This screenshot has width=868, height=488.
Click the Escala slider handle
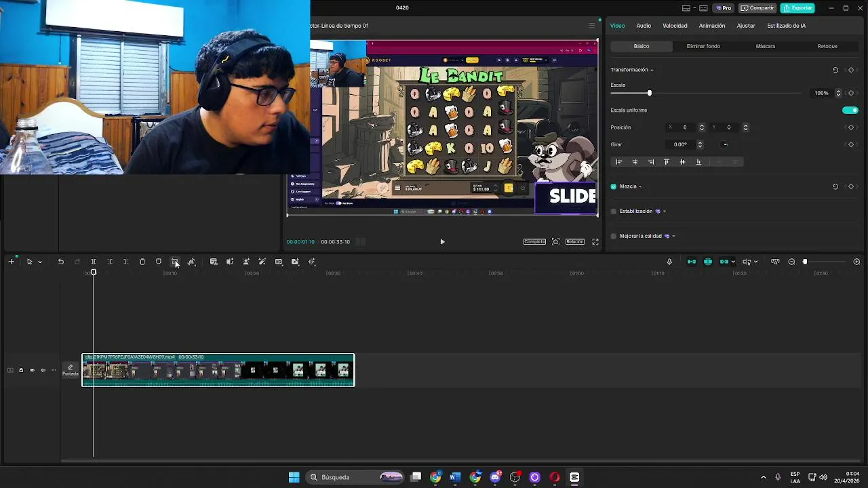pos(649,93)
